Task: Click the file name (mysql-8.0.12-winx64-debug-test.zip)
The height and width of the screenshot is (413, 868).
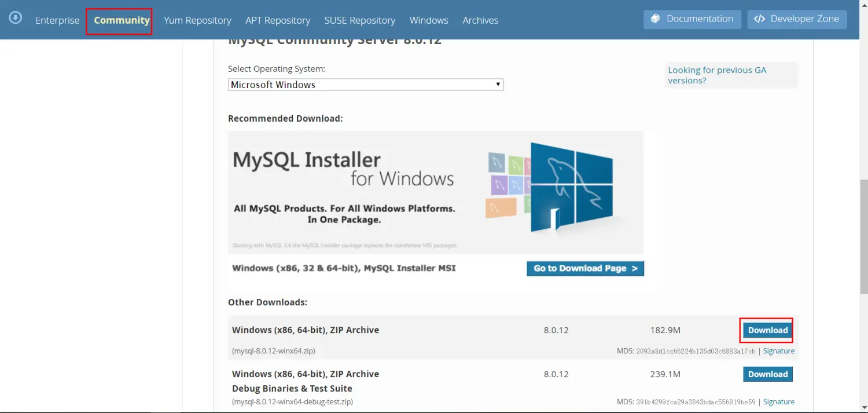Action: [292, 402]
